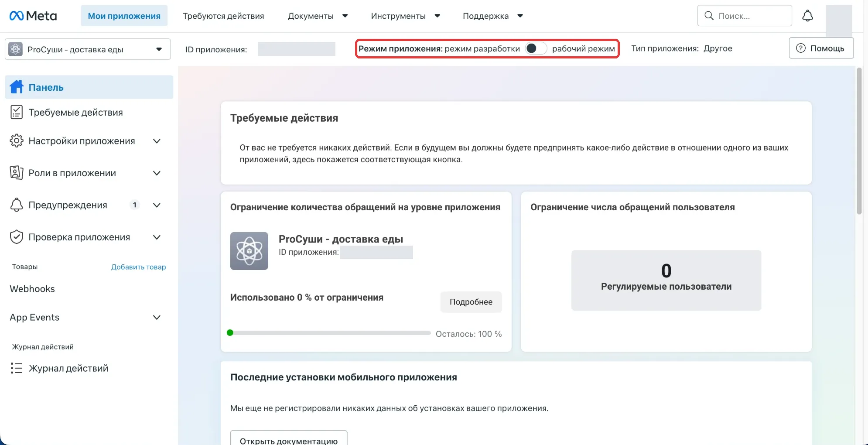Expand Проверка приложения section
Image resolution: width=868 pixels, height=445 pixels.
[x=157, y=237]
